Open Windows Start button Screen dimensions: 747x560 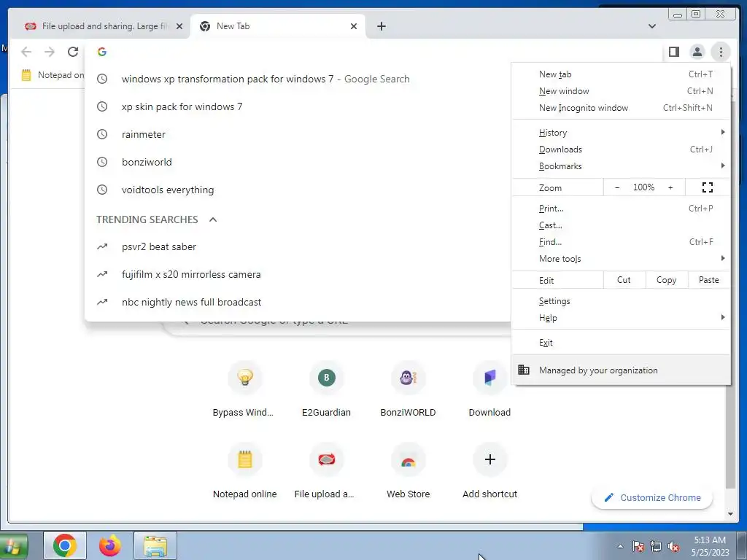tap(13, 546)
